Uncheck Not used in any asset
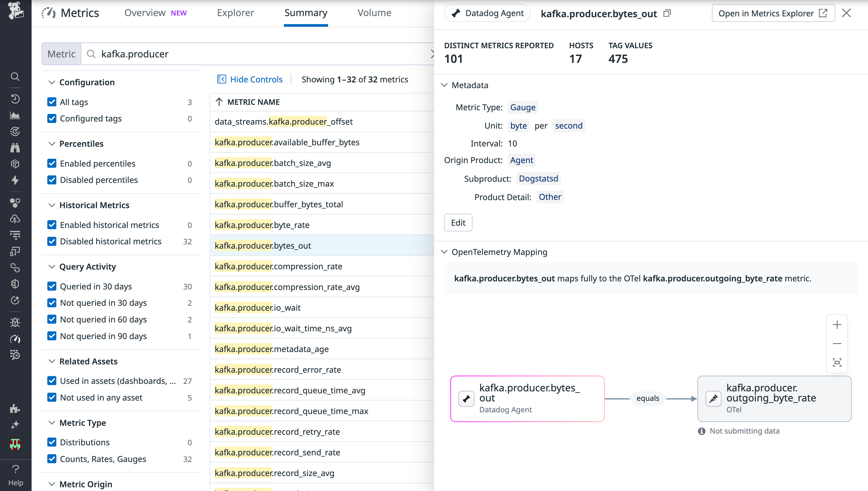 [x=52, y=398]
